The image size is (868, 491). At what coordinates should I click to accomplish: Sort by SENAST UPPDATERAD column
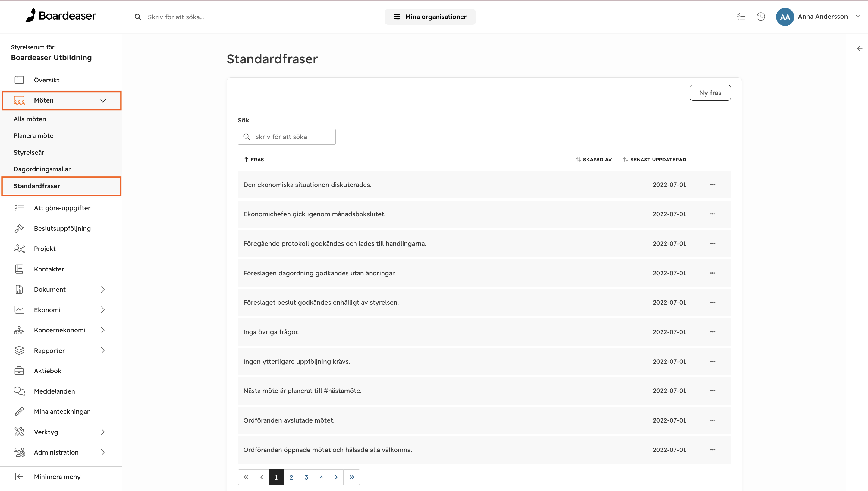pyautogui.click(x=655, y=160)
